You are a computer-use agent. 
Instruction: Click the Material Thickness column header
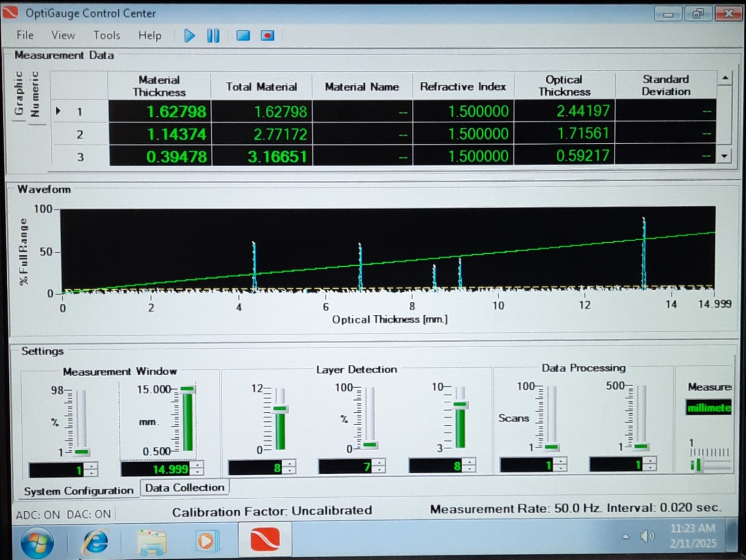point(159,86)
